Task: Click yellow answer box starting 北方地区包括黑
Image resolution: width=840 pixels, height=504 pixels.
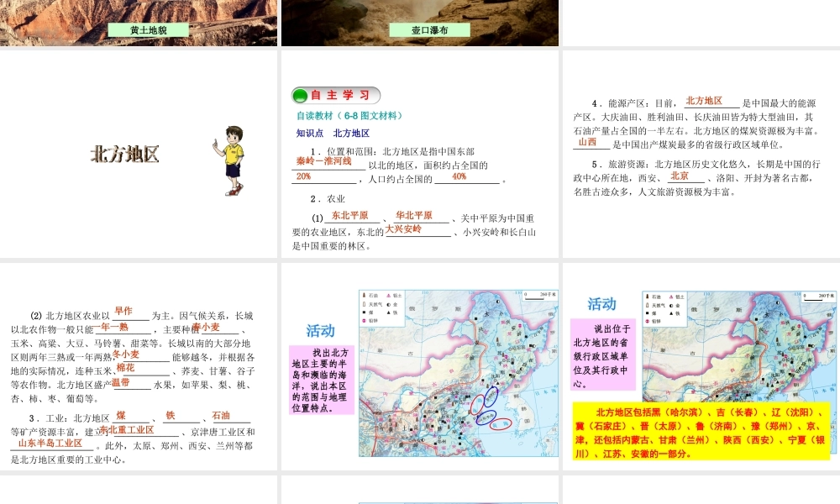Action: (701, 431)
